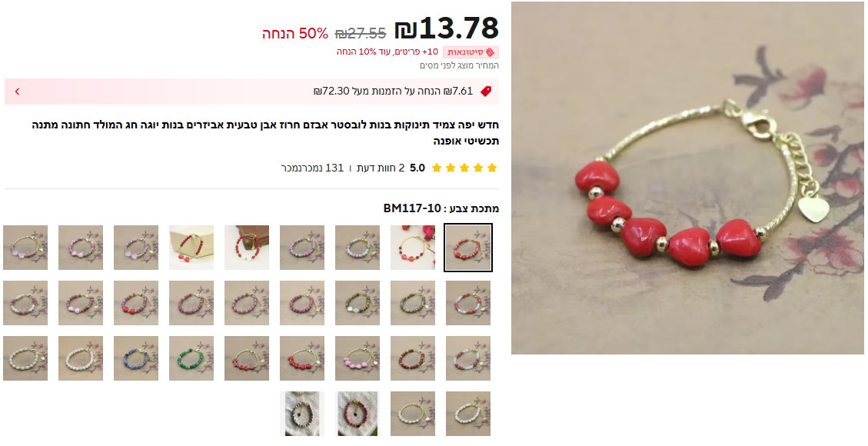
Task: Click the 131 sold count text
Action: pos(314,168)
